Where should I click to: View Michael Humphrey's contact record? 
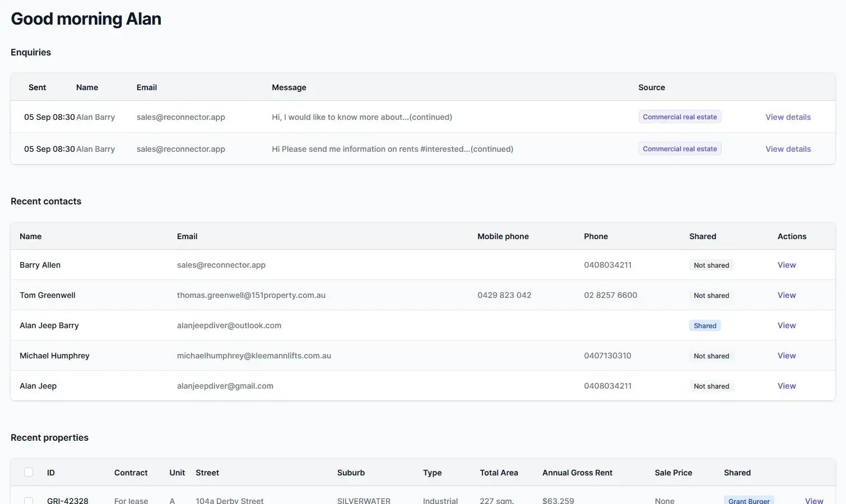(x=786, y=356)
